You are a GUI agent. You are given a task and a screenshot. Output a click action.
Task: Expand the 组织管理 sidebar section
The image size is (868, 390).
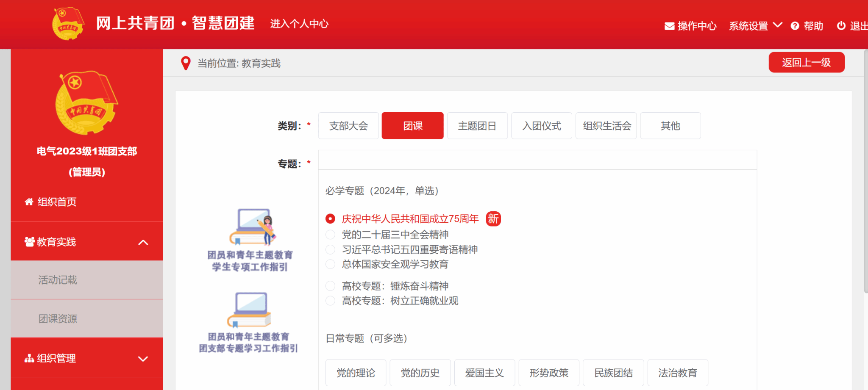pyautogui.click(x=143, y=359)
